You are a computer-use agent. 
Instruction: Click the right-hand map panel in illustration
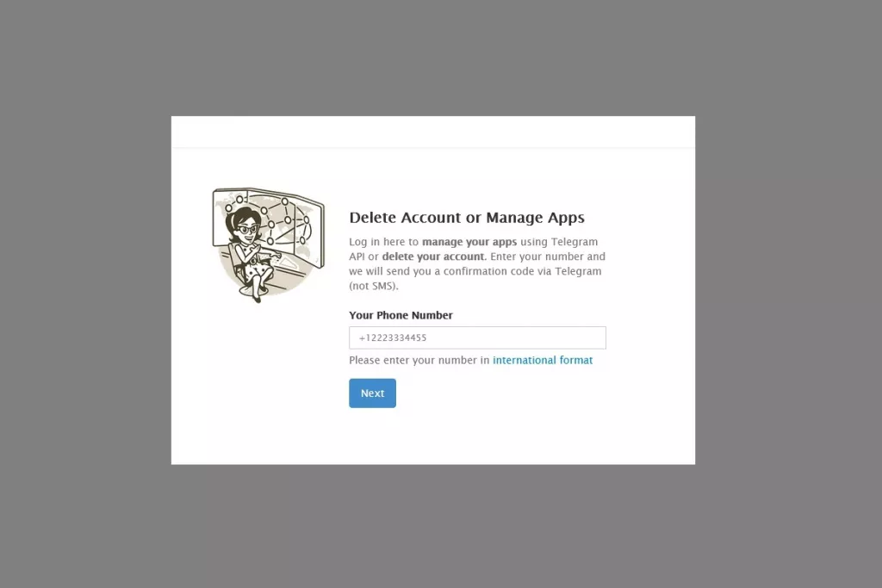pyautogui.click(x=309, y=232)
